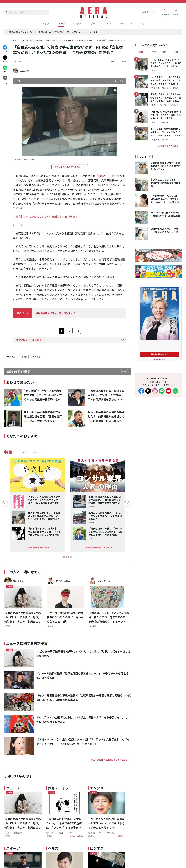This screenshot has width=186, height=868.
Task: Open the スポーツ nav tab
Action: click(x=93, y=24)
